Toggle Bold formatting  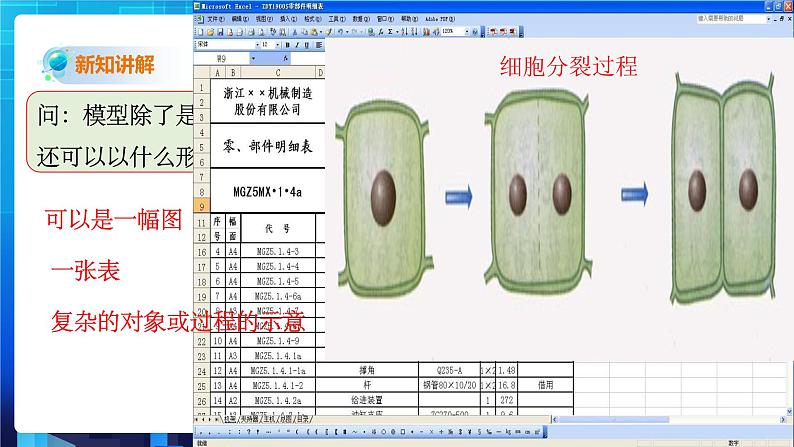(x=288, y=45)
